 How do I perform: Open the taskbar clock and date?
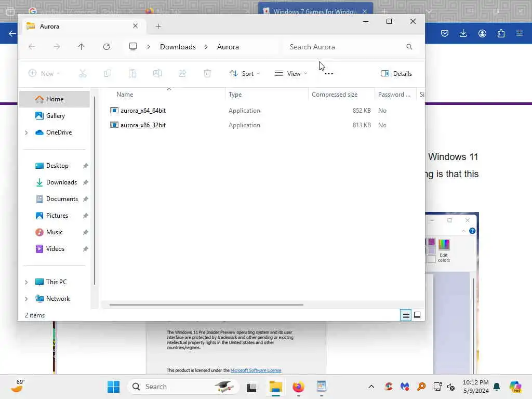[476, 387]
